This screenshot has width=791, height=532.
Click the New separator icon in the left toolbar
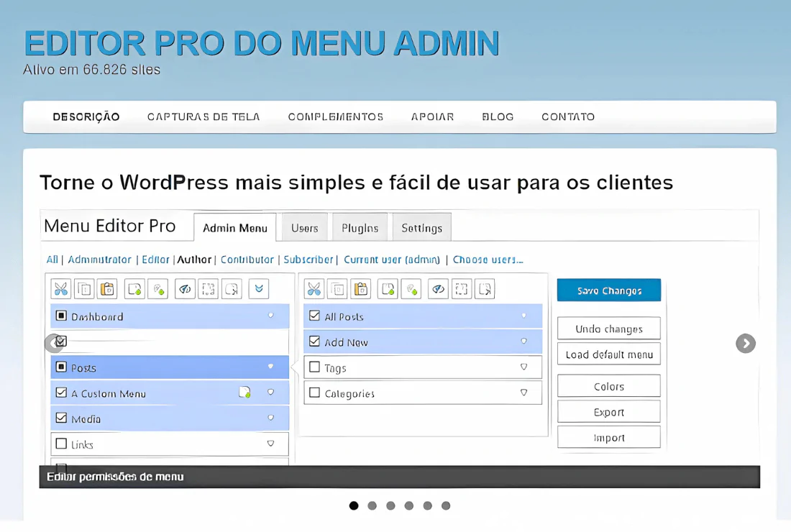click(x=158, y=289)
